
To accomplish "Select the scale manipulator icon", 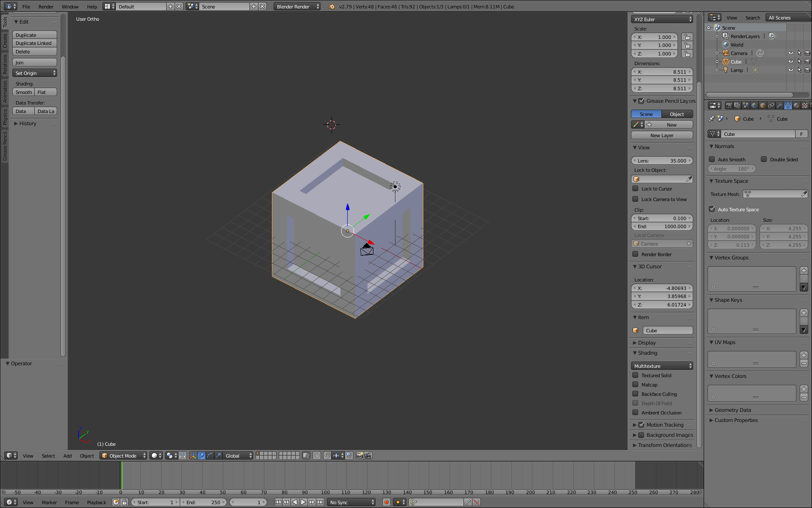I will [218, 456].
